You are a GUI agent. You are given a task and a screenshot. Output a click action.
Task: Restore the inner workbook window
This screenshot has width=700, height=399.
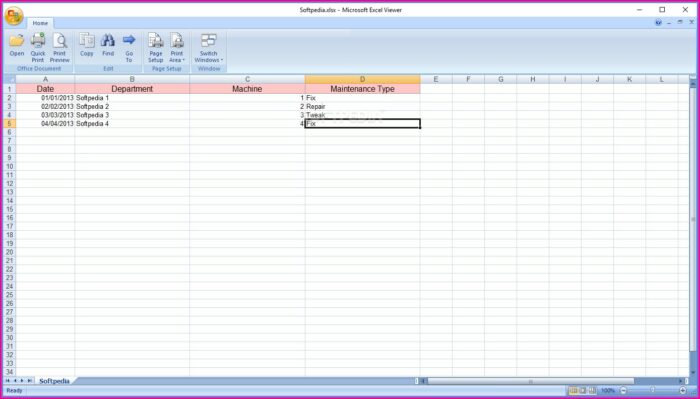point(680,22)
